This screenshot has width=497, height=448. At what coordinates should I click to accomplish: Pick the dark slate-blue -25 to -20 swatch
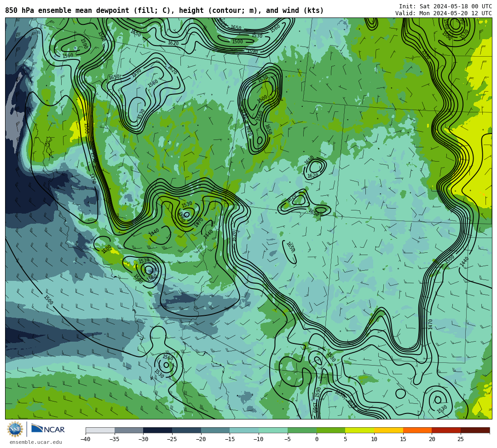click(x=187, y=430)
